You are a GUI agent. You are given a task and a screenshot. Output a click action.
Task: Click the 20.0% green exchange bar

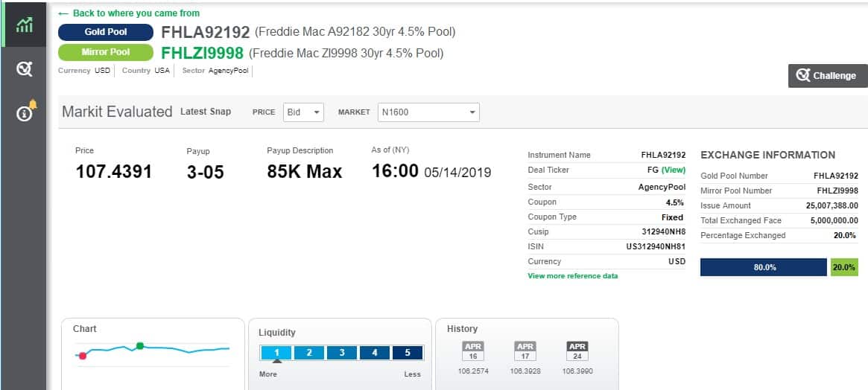844,267
